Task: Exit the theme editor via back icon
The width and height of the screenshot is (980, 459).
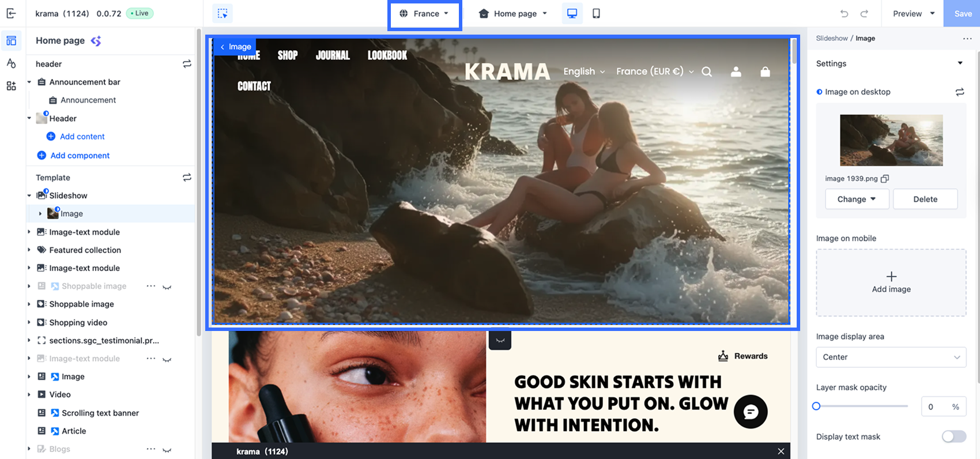Action: pos(11,13)
